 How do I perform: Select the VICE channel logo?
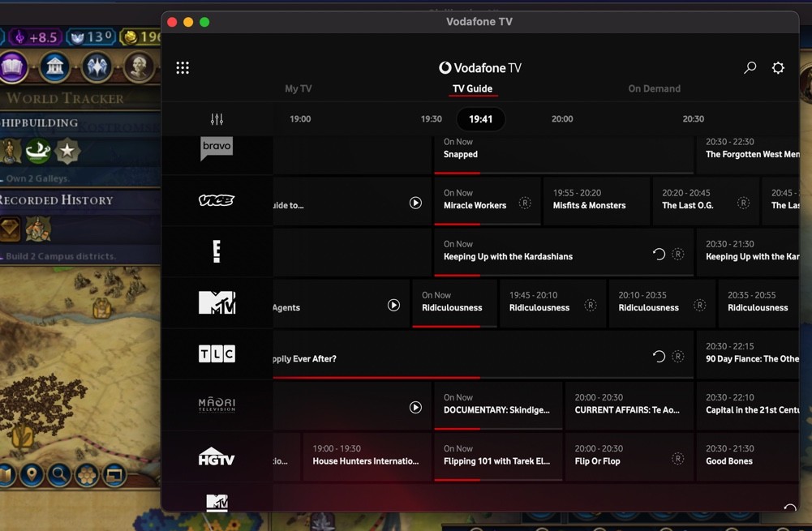[x=217, y=200]
